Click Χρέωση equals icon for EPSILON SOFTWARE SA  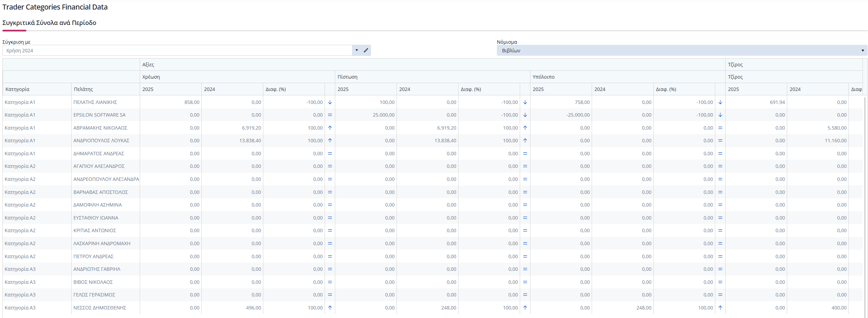coord(330,115)
